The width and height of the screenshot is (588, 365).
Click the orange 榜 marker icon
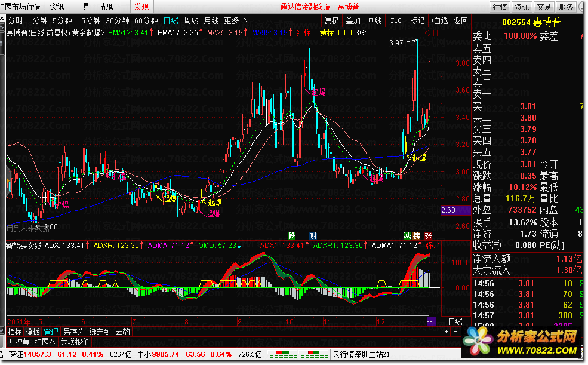(416, 235)
